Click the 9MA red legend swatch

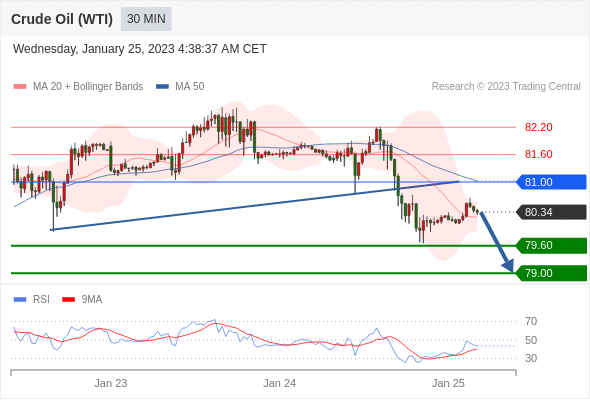[x=68, y=300]
